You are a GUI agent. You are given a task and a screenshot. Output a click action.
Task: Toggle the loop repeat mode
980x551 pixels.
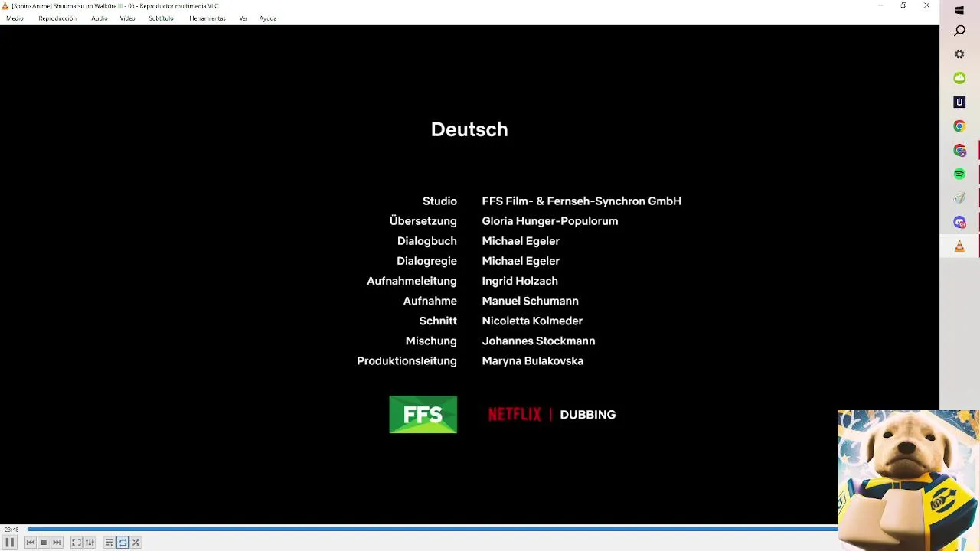coord(122,543)
